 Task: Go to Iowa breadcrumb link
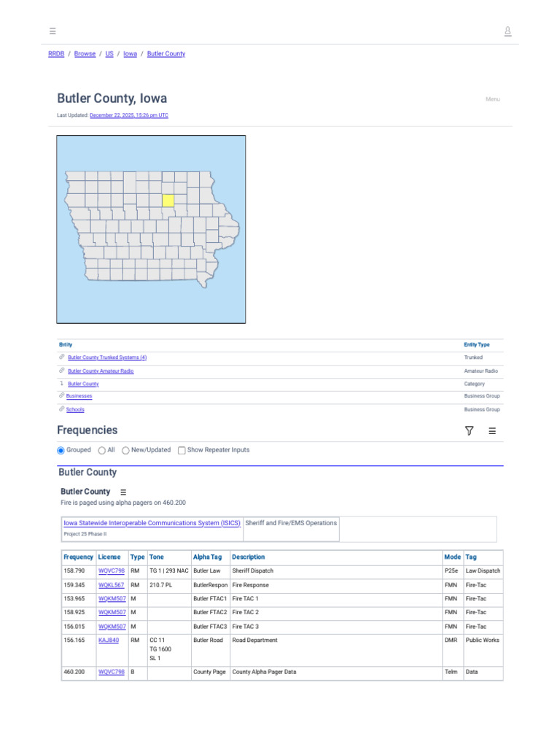130,54
